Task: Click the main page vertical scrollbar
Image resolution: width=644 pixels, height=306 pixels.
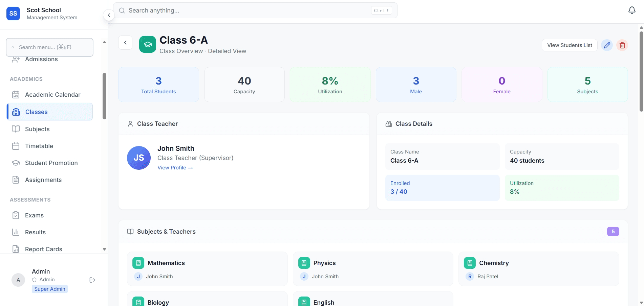Action: click(641, 71)
